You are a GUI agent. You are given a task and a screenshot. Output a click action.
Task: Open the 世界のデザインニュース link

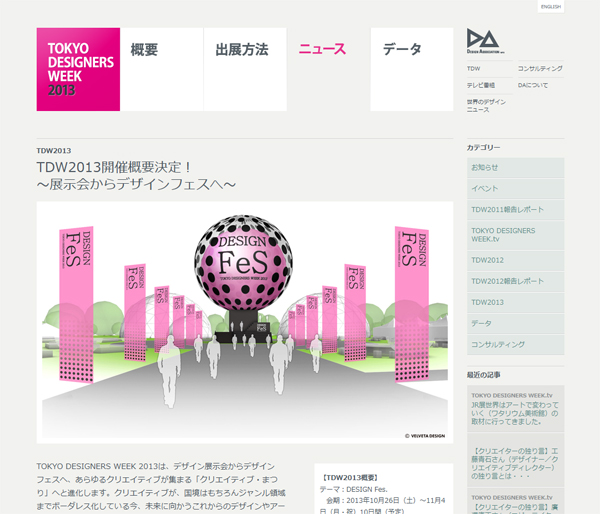tap(486, 106)
